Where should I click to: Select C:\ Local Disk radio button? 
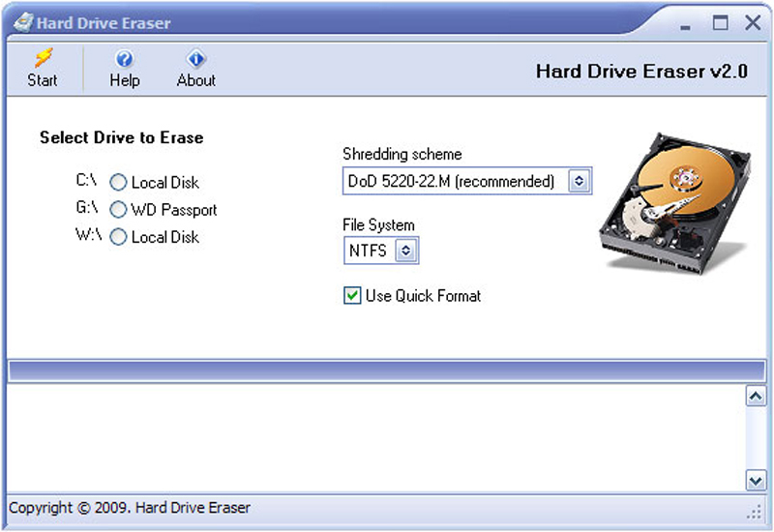click(118, 182)
